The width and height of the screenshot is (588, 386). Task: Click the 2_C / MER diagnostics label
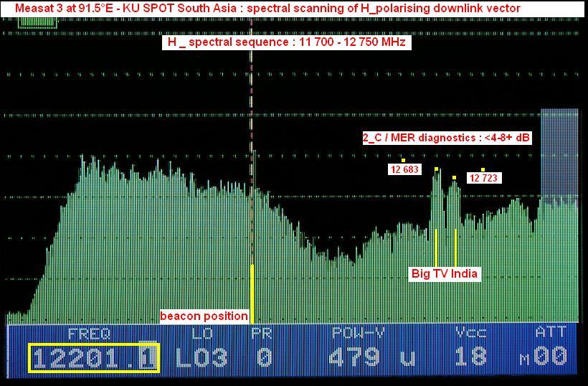[x=446, y=138]
